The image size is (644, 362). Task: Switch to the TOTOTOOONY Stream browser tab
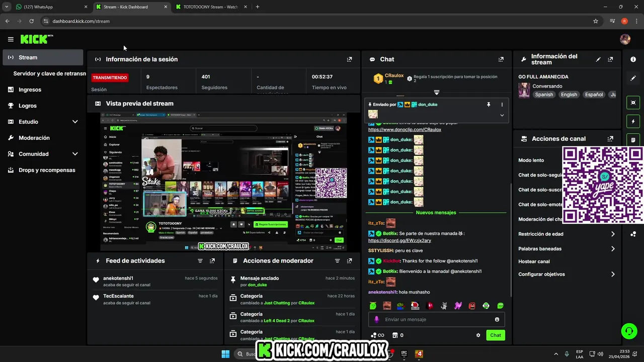tap(211, 7)
